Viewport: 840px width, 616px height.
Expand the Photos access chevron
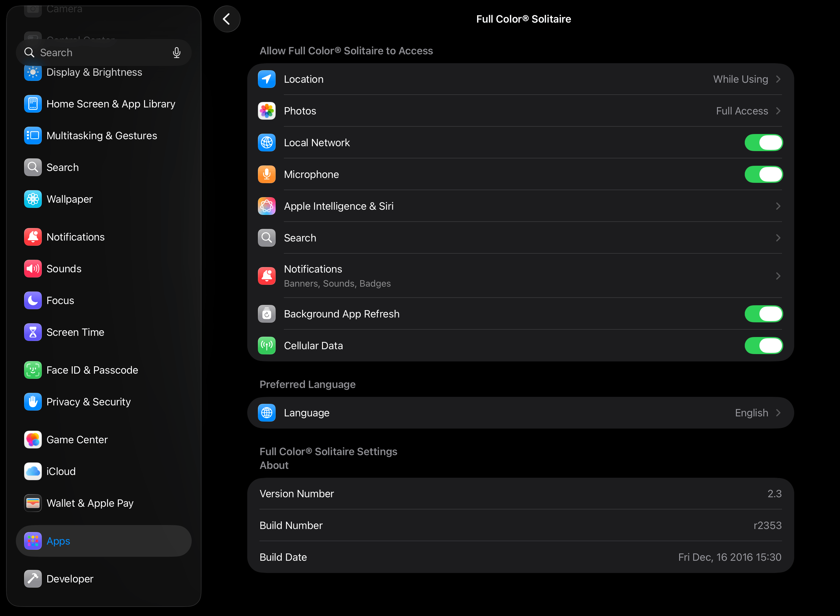pyautogui.click(x=778, y=111)
